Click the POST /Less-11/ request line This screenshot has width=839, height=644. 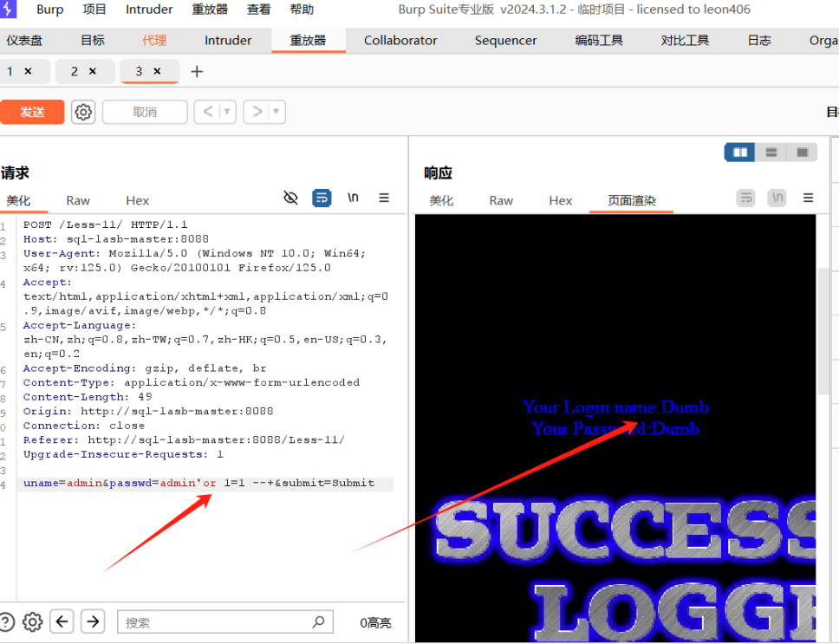click(x=106, y=224)
